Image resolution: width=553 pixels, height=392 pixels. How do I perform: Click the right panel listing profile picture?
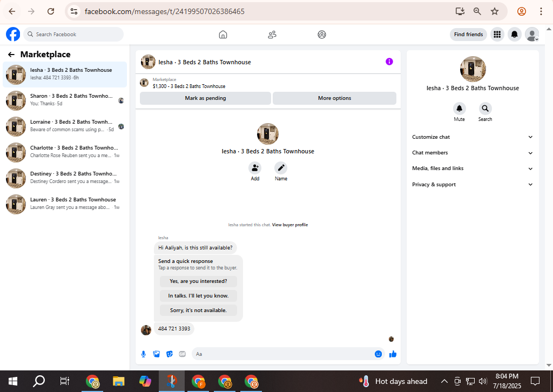tap(473, 69)
